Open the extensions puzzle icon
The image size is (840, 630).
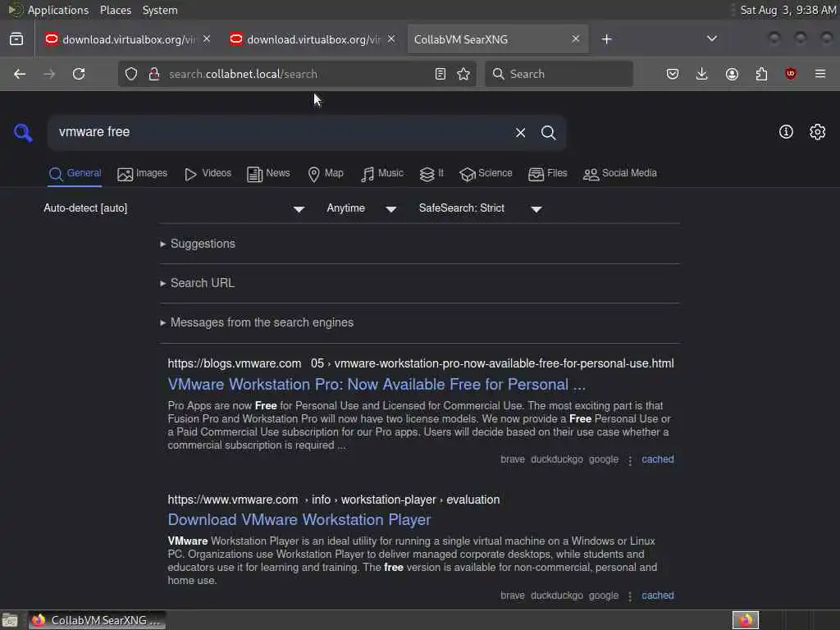click(x=761, y=74)
